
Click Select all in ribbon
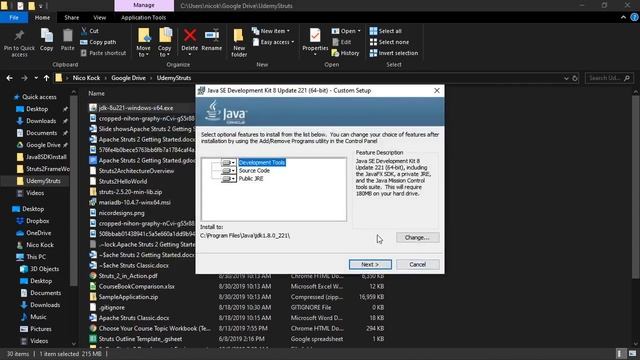[385, 31]
